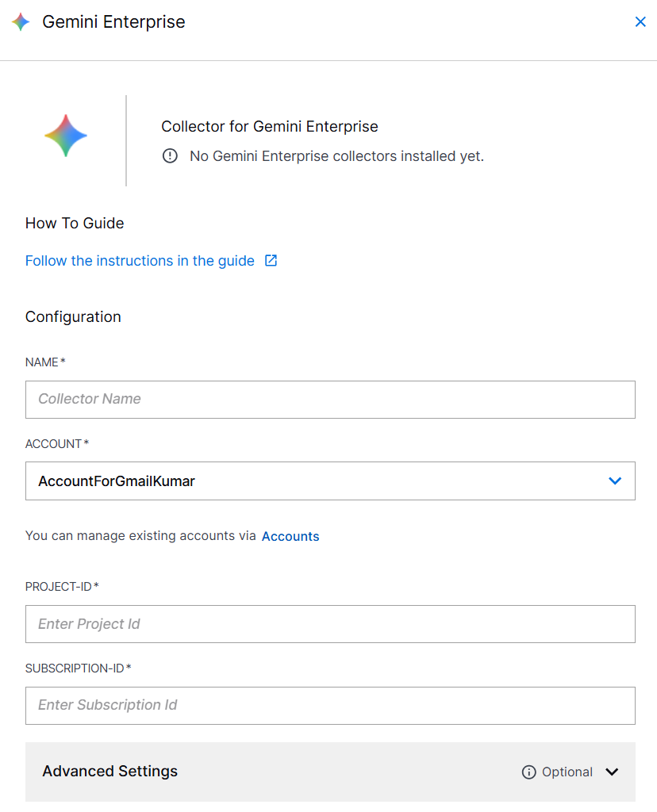Click the X to close the Gemini Enterprise dialog
Viewport: 657px width, 812px height.
point(640,21)
